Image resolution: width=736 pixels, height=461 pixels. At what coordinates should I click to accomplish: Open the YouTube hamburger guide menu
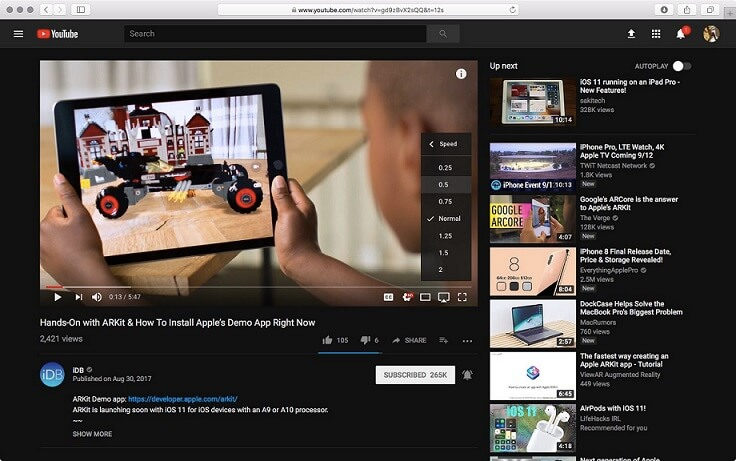[x=18, y=34]
